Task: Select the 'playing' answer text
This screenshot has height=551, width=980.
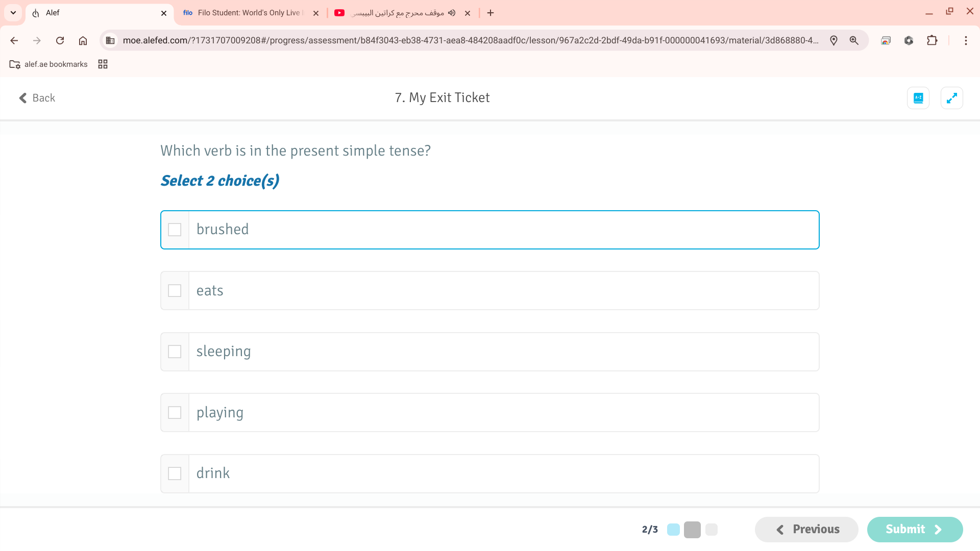Action: click(x=220, y=413)
